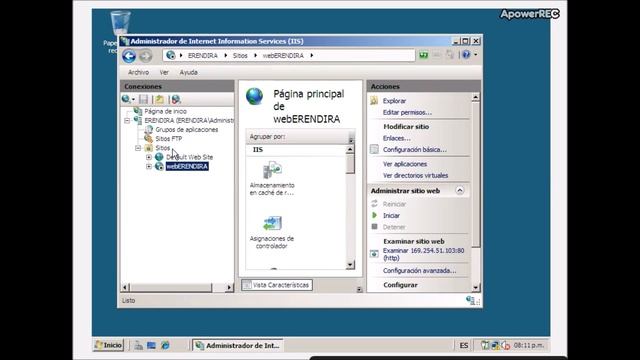Switch to Vista Características tab

277,285
